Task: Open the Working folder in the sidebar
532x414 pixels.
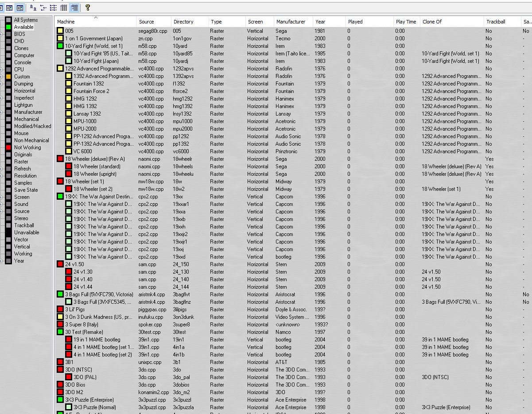Action: pyautogui.click(x=23, y=254)
